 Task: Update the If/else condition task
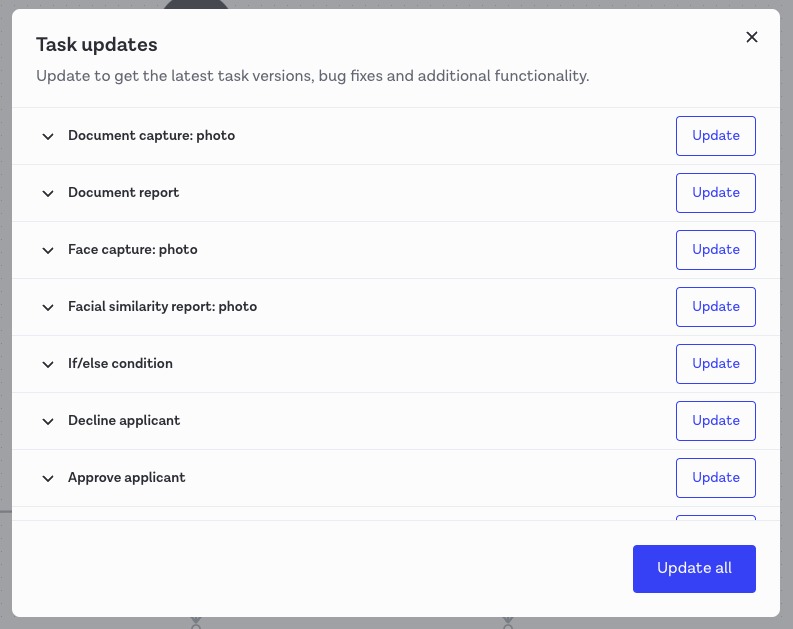click(x=715, y=364)
